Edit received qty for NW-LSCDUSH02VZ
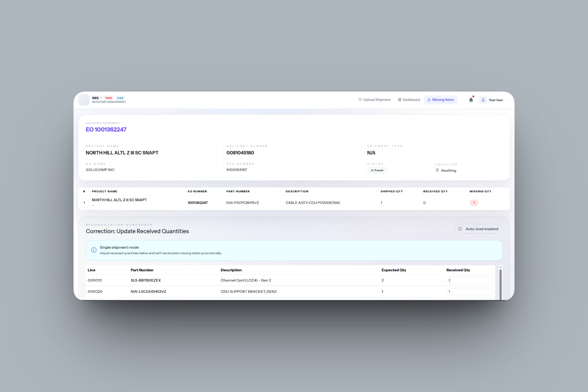This screenshot has height=392, width=588. (469, 292)
